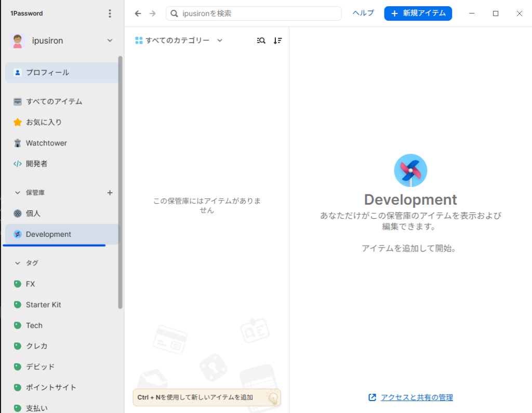The image size is (532, 413).
Task: Click the three-dot menu next to 1Password
Action: 110,14
